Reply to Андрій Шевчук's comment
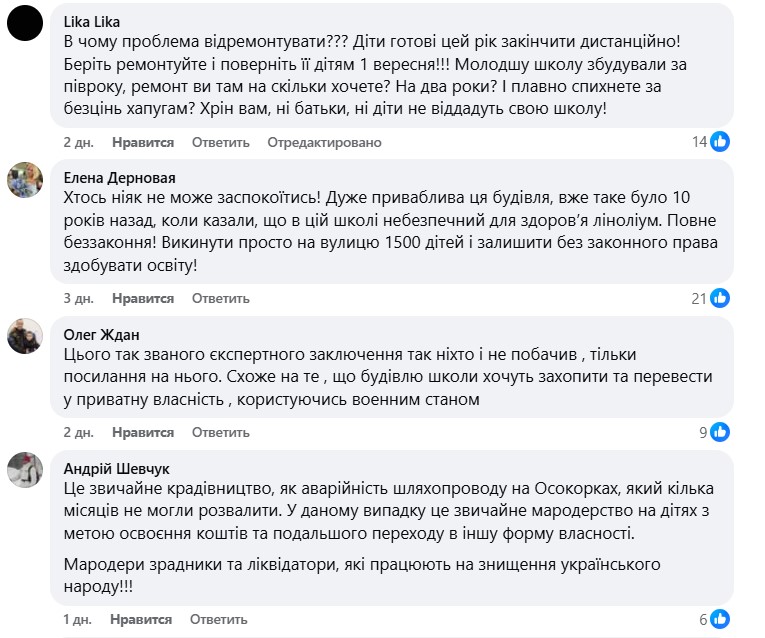This screenshot has height=638, width=765. (220, 620)
